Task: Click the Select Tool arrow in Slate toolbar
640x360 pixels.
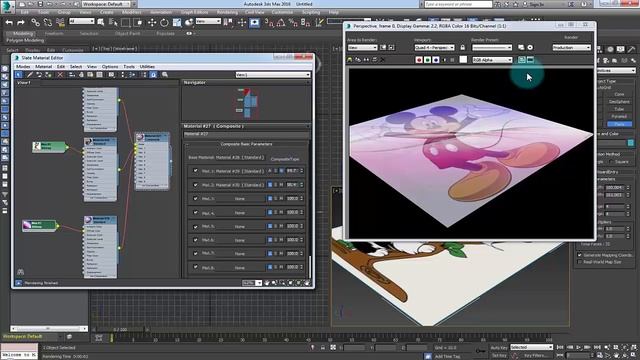Action: [x=19, y=75]
